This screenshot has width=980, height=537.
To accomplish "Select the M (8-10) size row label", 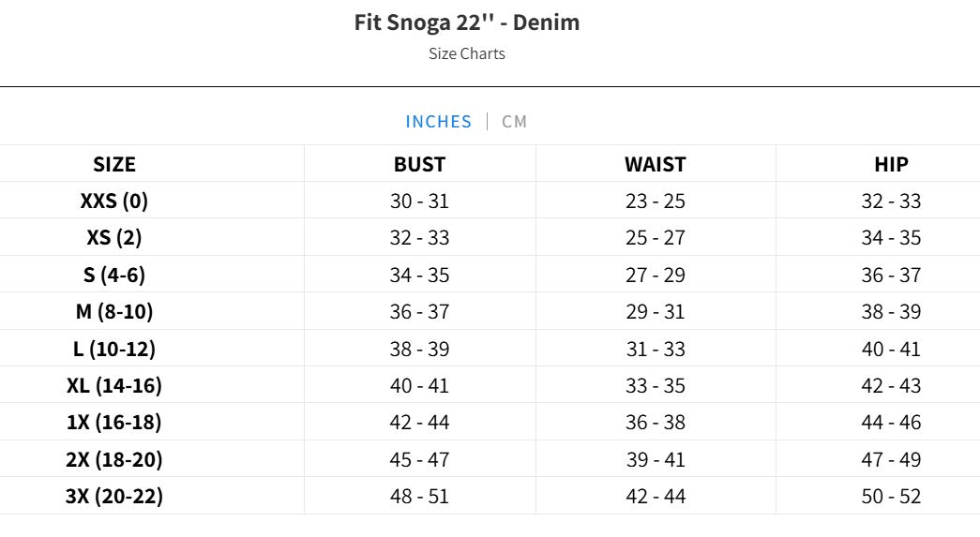I will [x=114, y=311].
